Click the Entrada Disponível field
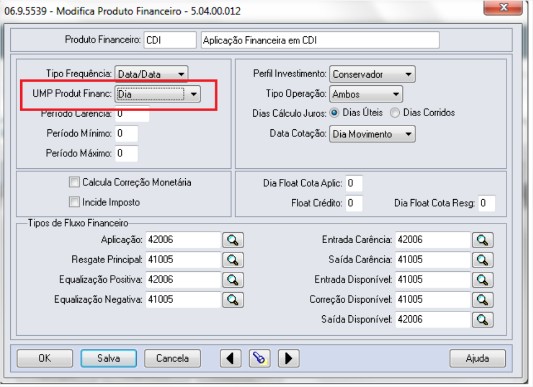 pyautogui.click(x=433, y=280)
